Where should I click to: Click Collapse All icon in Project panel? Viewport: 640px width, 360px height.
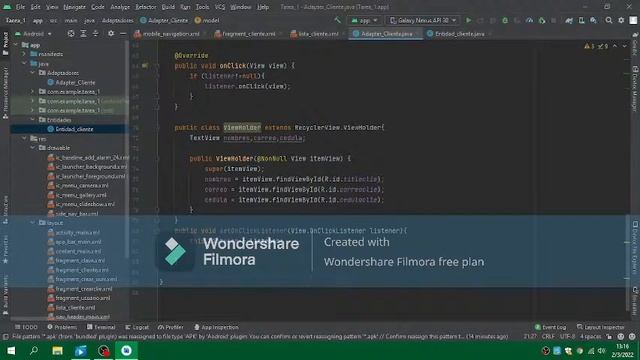pos(95,33)
